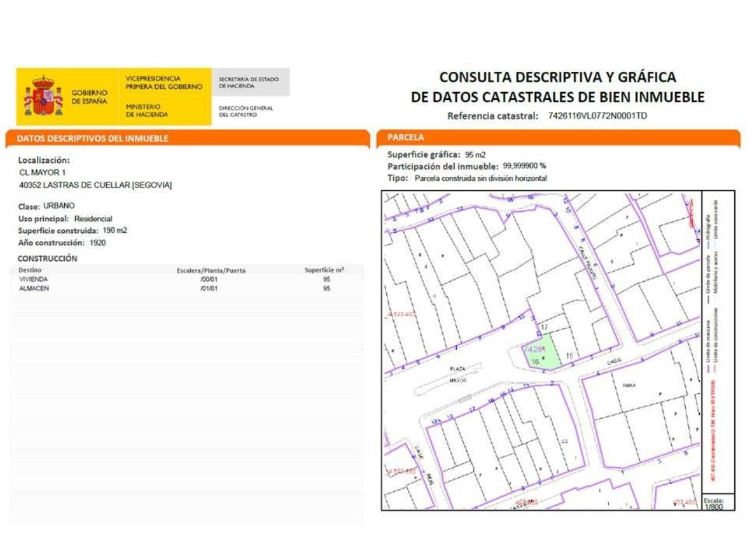Select the Clase value URBANO

coord(59,206)
